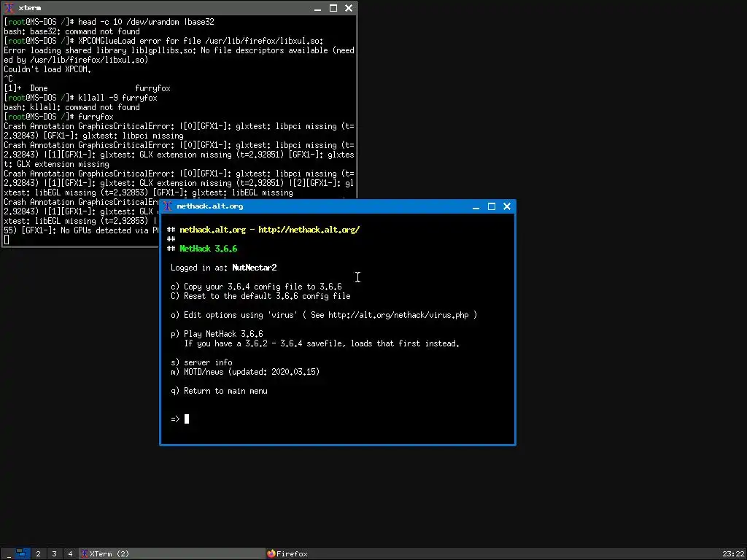The width and height of the screenshot is (747, 560).
Task: Open the XTerm (2) taskbar group
Action: click(x=171, y=554)
